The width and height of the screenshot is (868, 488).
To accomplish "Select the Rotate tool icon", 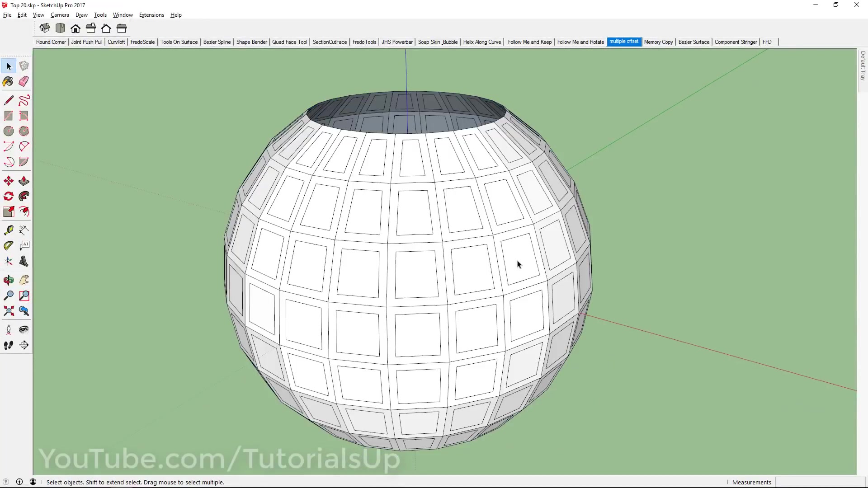I will (8, 196).
